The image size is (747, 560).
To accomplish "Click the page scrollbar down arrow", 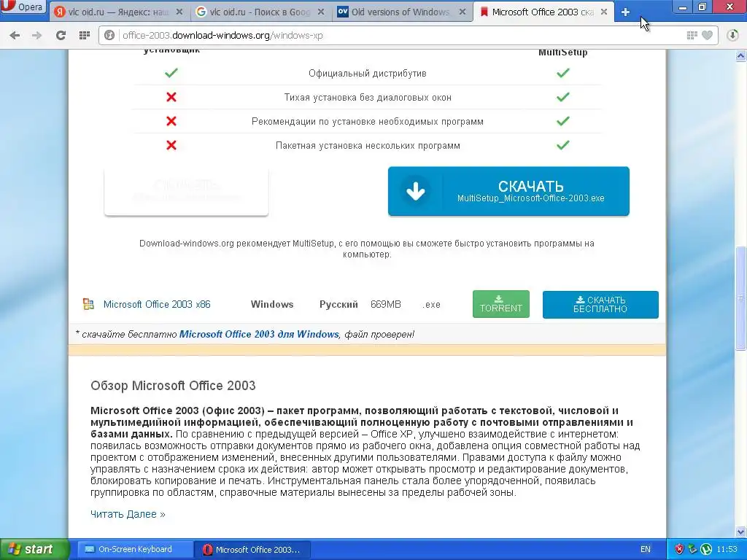I will (740, 532).
